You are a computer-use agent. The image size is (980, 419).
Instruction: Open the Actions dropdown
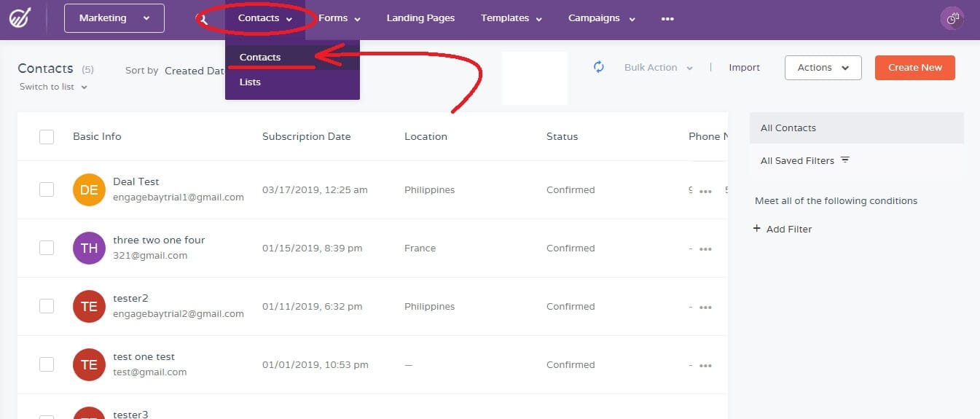823,67
